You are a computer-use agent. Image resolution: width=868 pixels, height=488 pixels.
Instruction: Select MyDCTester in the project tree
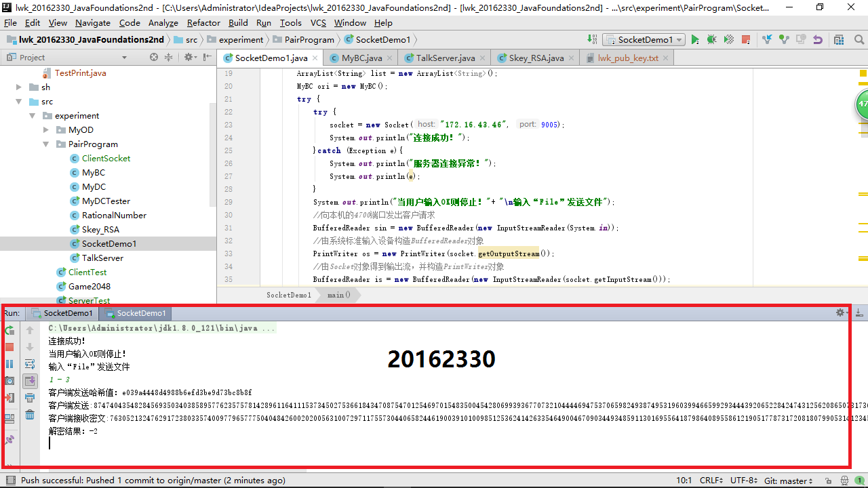106,201
